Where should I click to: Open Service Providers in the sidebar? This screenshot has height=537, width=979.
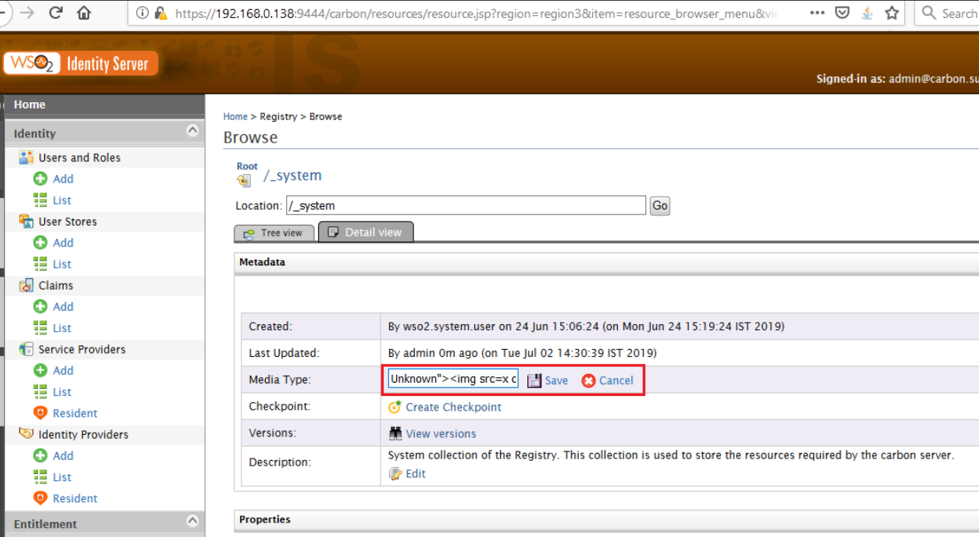[82, 349]
